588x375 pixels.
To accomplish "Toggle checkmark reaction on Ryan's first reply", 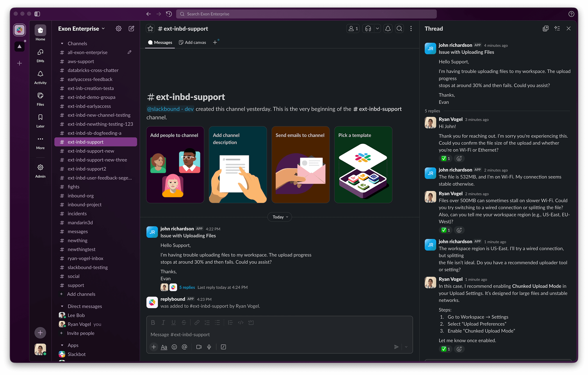I will coord(446,158).
